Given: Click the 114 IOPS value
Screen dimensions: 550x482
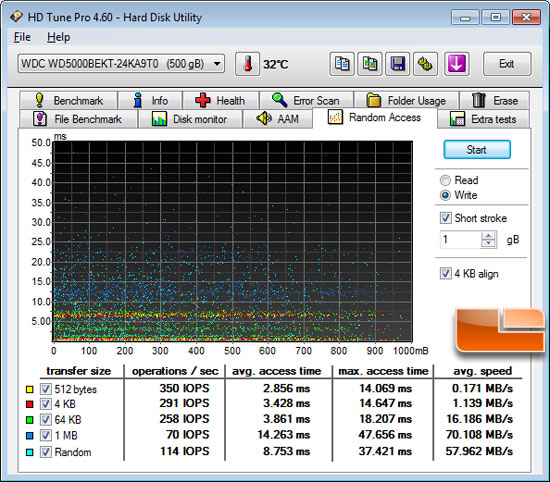Looking at the screenshot, I should pos(185,451).
